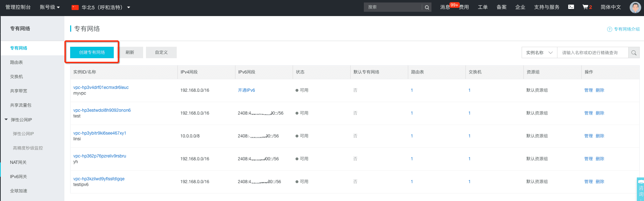Focus the instance name or ID query field
Image resolution: width=644 pixels, height=201 pixels.
(592, 53)
